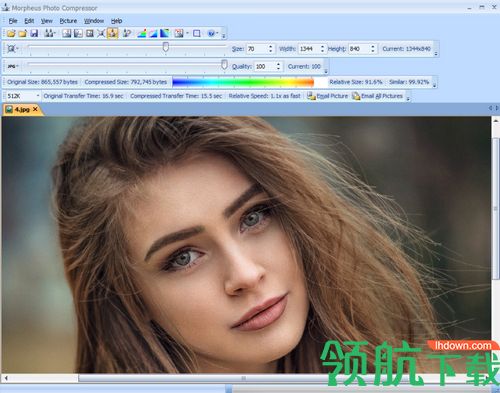Click the Email All Pictures button

click(x=377, y=96)
